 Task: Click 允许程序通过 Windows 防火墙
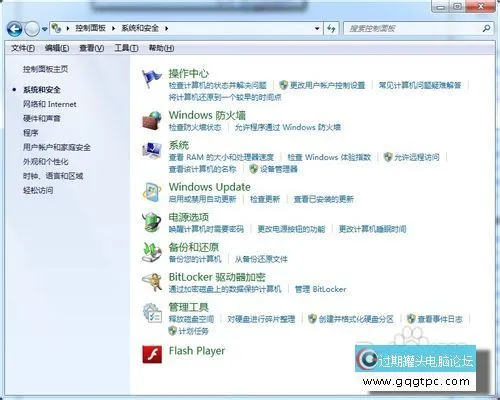point(288,127)
